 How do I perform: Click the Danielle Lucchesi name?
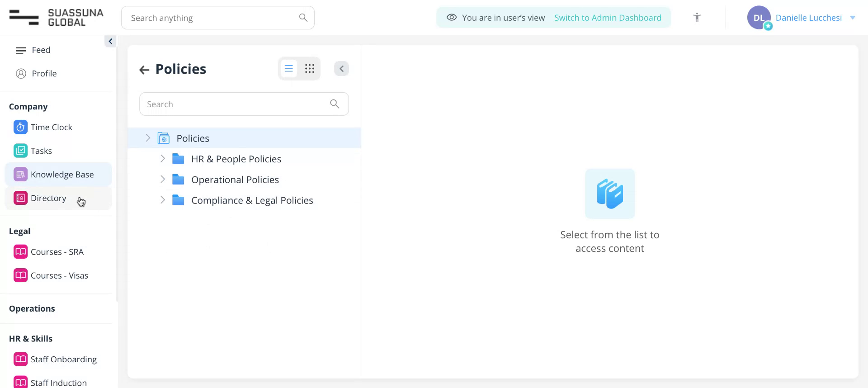click(808, 18)
